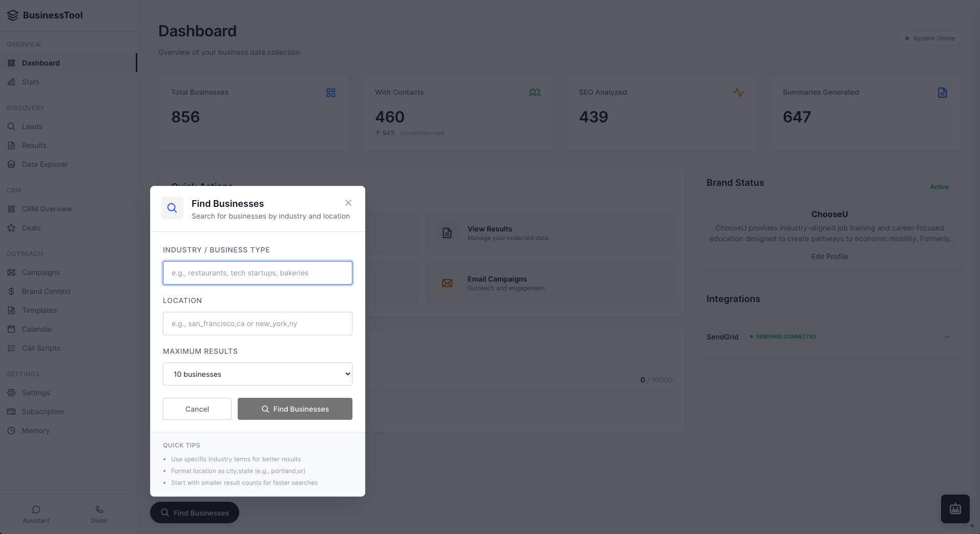Click the Find Businesses button in dialog
The image size is (980, 534).
point(295,409)
